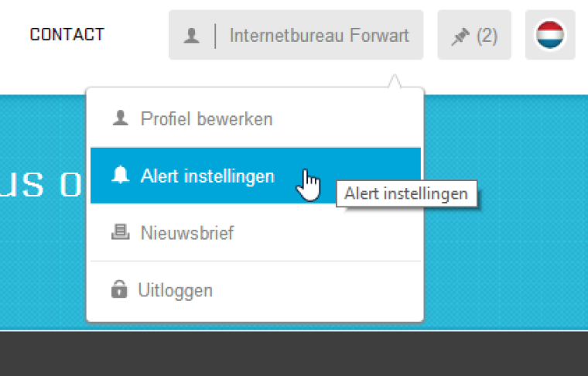Click the padlock icon beside Uitloggen

tap(118, 290)
